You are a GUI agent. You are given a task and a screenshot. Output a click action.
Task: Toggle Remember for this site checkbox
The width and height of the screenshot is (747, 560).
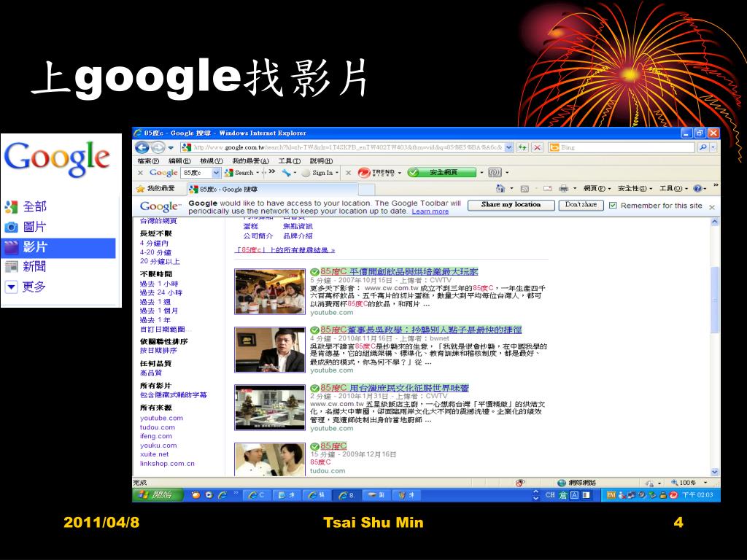tap(613, 205)
